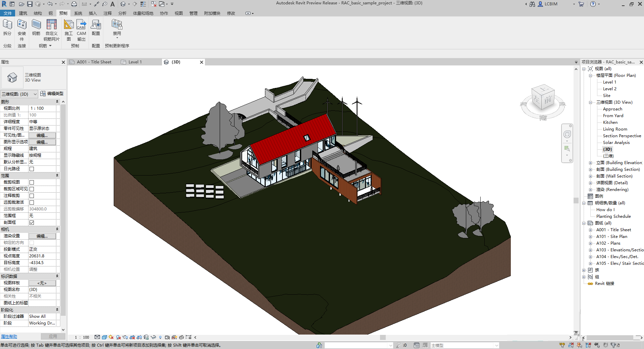
Task: Open the 属性帮助 properties help link
Action: [x=9, y=337]
